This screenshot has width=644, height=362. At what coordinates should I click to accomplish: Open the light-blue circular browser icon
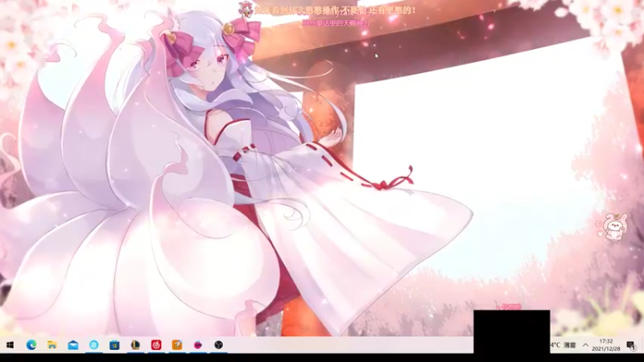(x=93, y=345)
